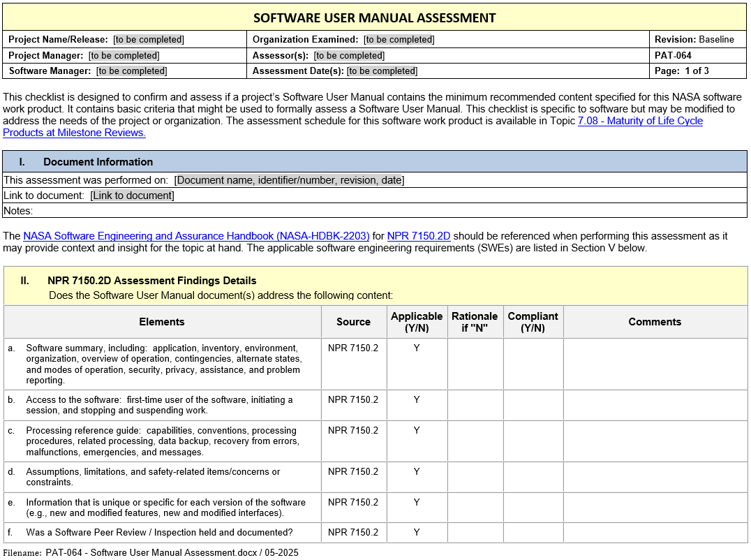Click the Assessor(s) placeholder field
The height and width of the screenshot is (560, 751).
click(349, 56)
